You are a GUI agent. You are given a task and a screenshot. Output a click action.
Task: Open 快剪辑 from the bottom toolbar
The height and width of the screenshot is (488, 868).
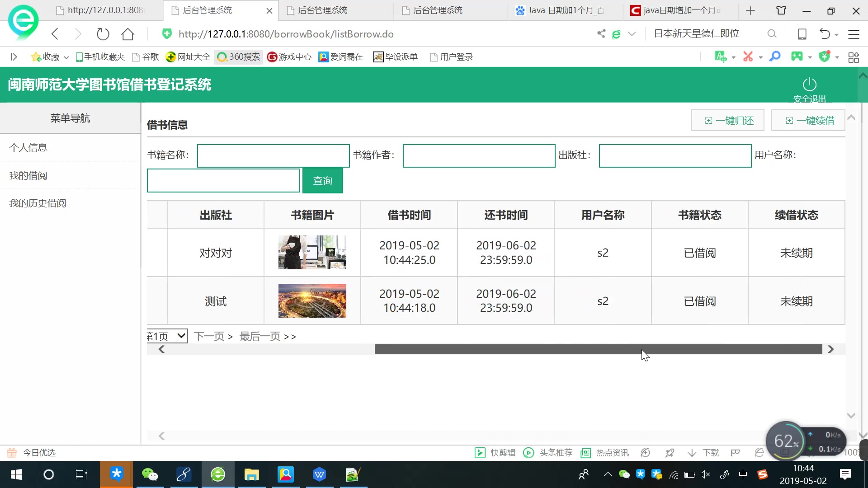pos(495,452)
